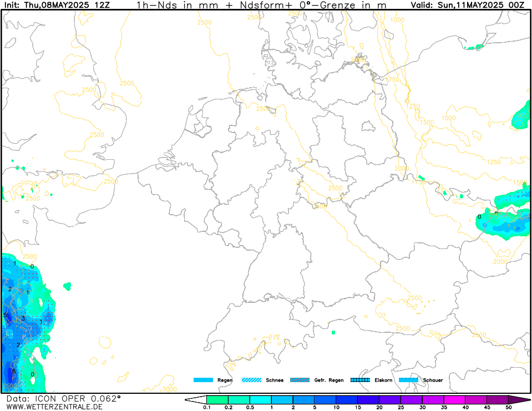Select the 'Eiskorn' legend label

pos(383,380)
